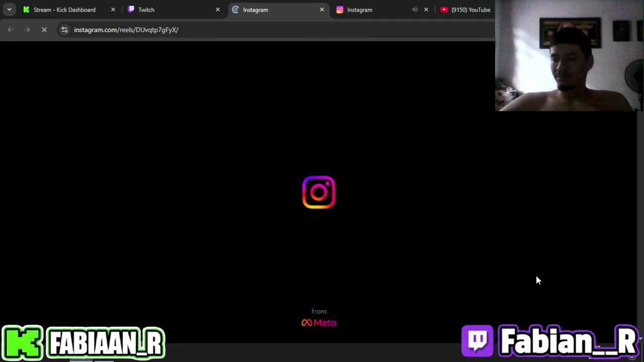Stop loading the page with the X button
The image size is (644, 362).
pos(44,30)
